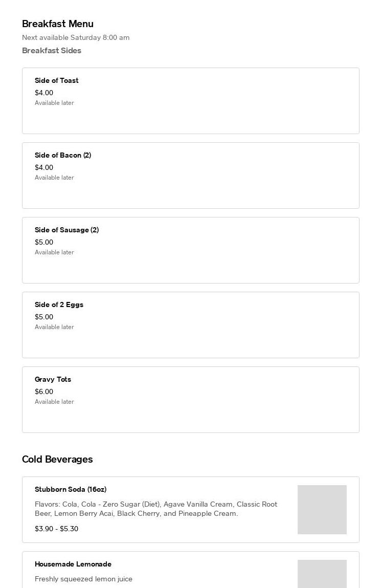The image size is (381, 588).
Task: Click the Breakfast Menu heading
Action: tap(58, 24)
